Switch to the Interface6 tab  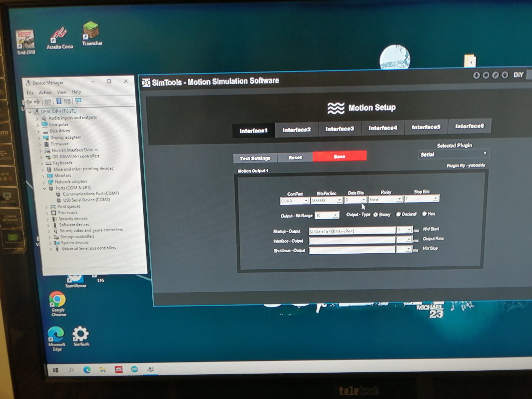469,126
